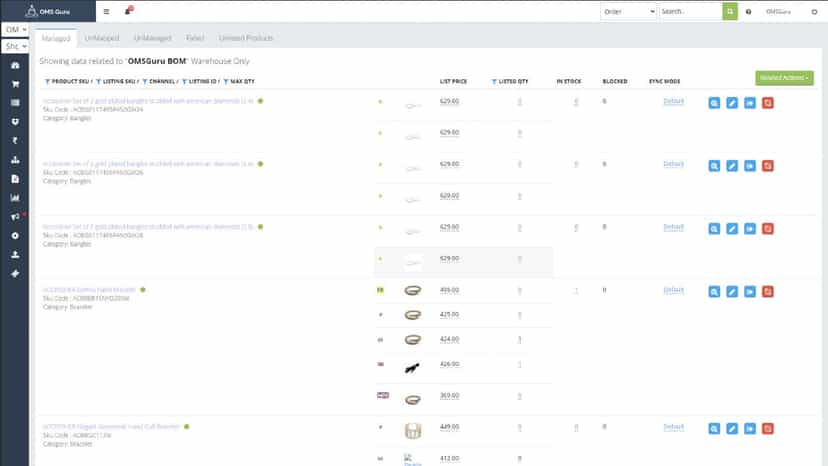Screen dimensions: 828x466
Task: Click blue arrow icon for the 499.00 bracelet row
Action: coord(750,292)
